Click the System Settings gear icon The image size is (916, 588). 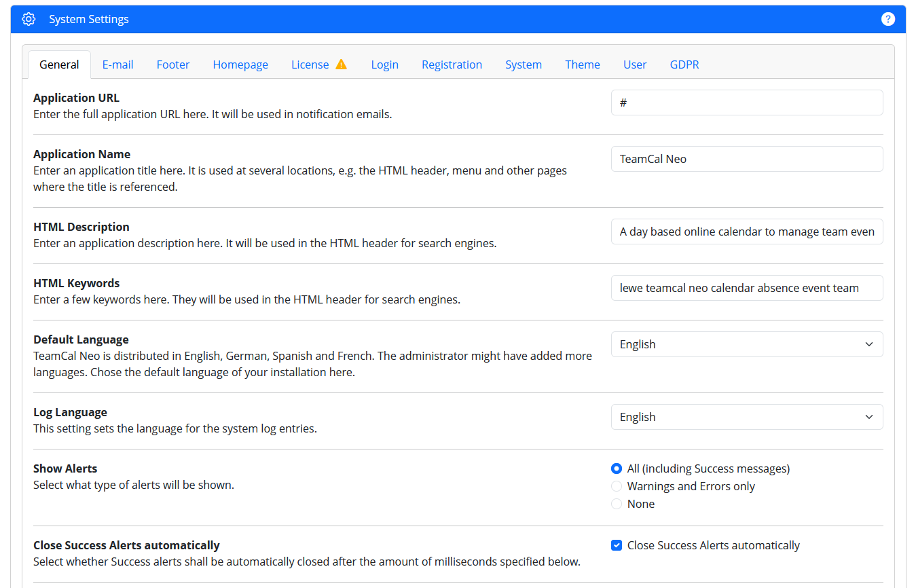tap(29, 19)
